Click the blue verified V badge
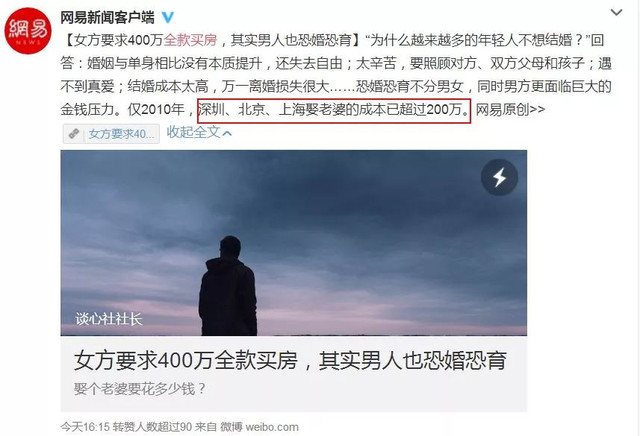The image size is (640, 436). click(168, 18)
